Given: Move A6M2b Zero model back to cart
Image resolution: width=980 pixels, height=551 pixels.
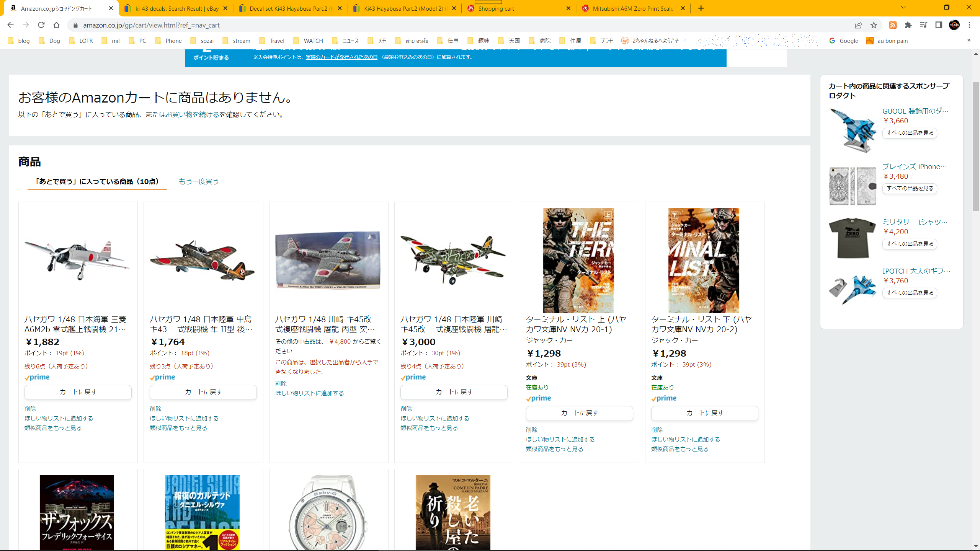Looking at the screenshot, I should tap(78, 392).
